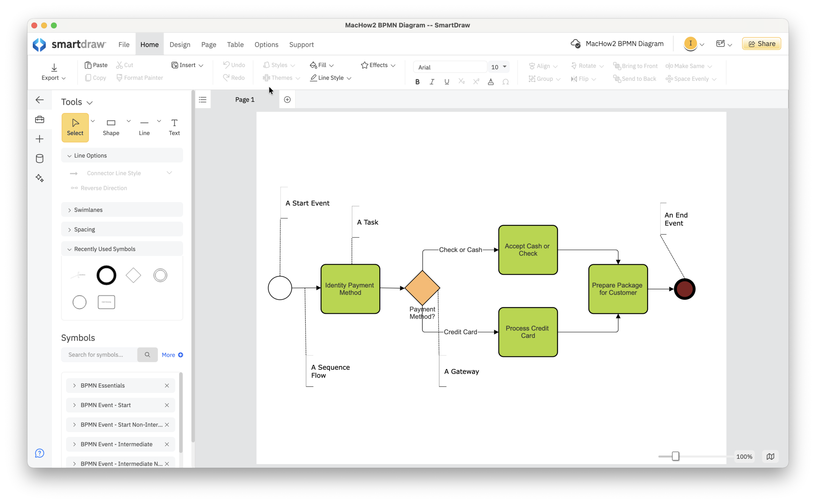816x504 pixels.
Task: Click the plus icon in sidebar
Action: tap(40, 139)
